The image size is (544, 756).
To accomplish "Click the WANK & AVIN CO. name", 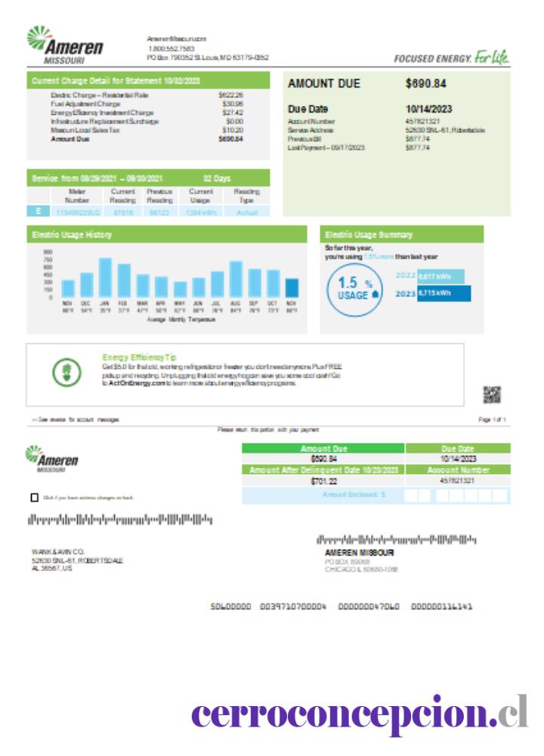I will [58, 552].
